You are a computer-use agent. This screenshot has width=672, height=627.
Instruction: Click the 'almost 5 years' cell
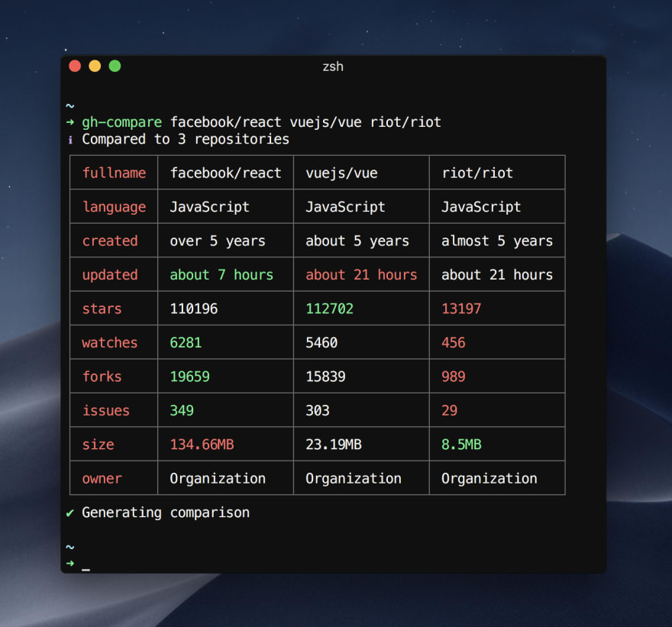click(497, 241)
